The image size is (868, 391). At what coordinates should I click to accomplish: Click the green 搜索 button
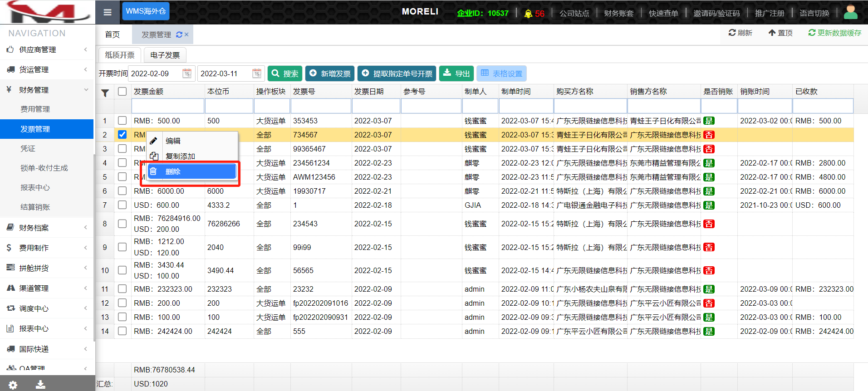[285, 73]
